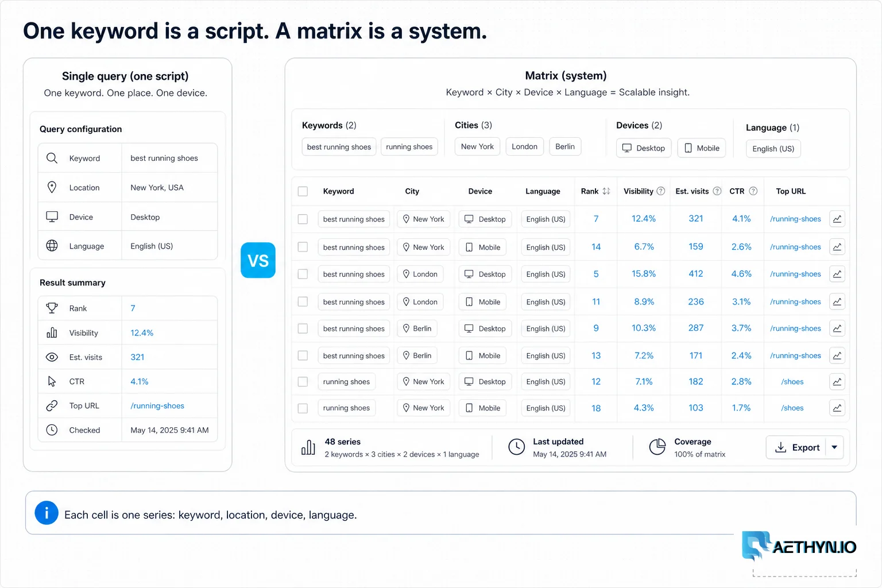Click the blue VS badge

pos(258,260)
